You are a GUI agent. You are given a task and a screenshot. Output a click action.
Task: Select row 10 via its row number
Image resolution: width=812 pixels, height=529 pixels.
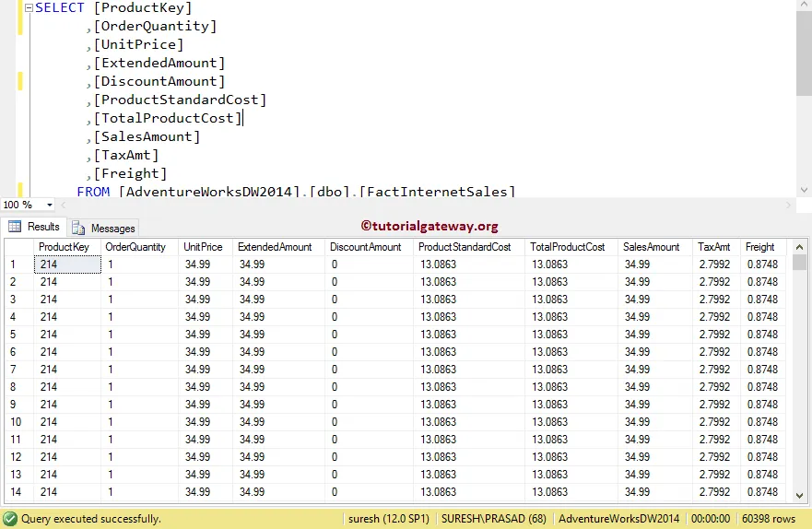[19, 422]
